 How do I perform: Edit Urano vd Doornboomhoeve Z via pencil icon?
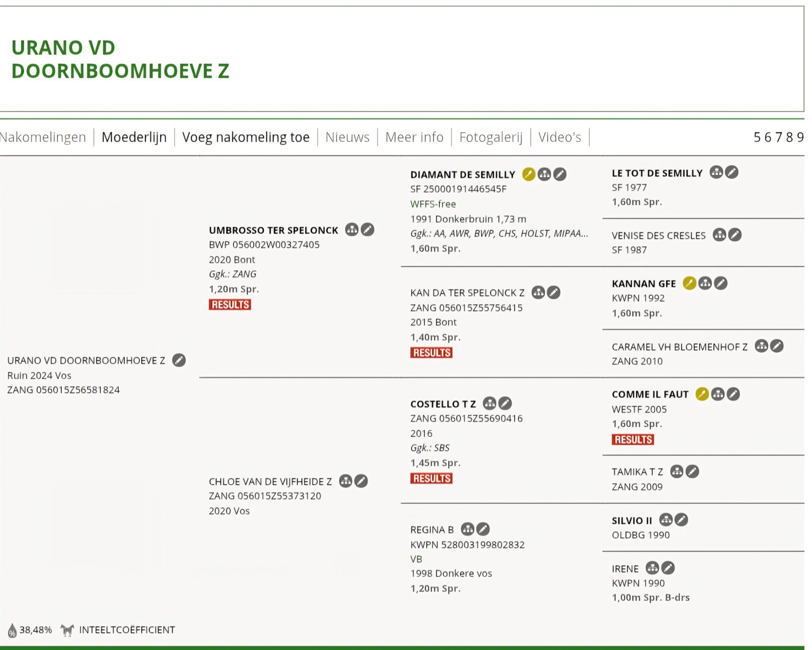[x=179, y=360]
